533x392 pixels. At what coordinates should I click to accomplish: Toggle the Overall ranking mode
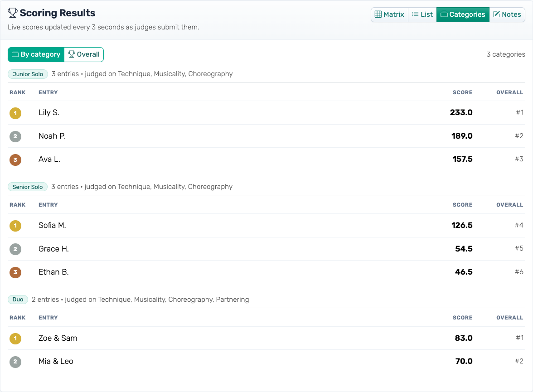pyautogui.click(x=84, y=54)
